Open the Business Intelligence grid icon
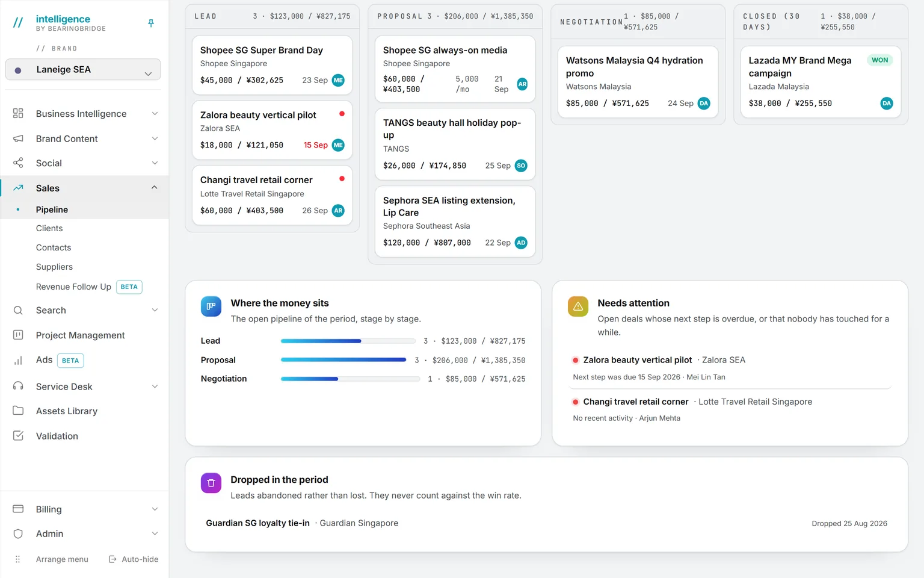 [18, 113]
